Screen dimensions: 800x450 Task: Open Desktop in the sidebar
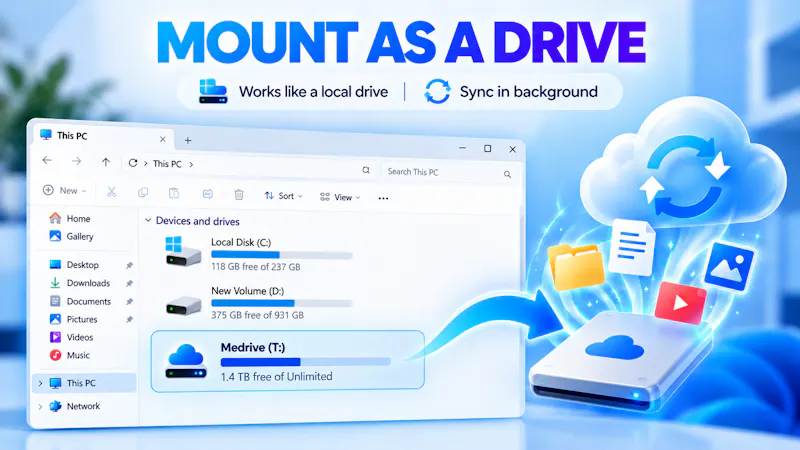click(x=74, y=265)
